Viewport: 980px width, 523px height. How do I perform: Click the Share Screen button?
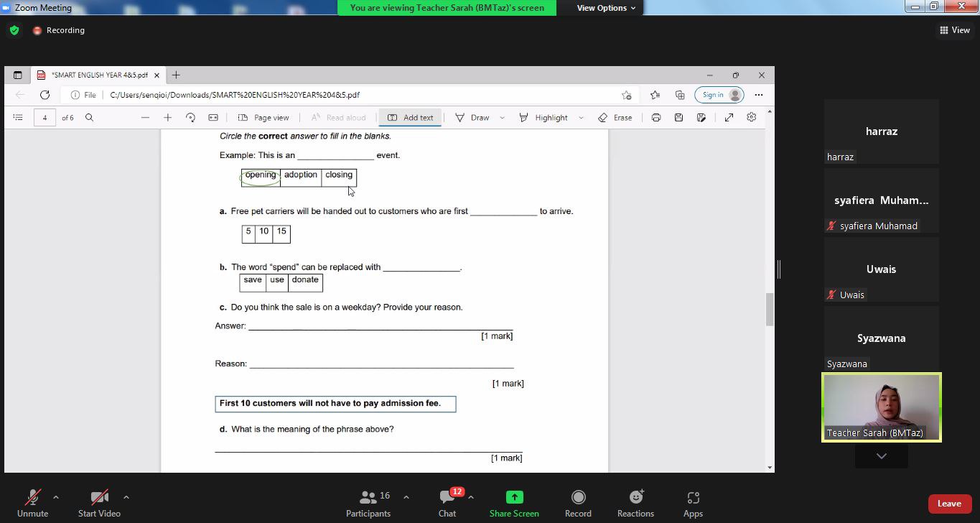tap(514, 503)
